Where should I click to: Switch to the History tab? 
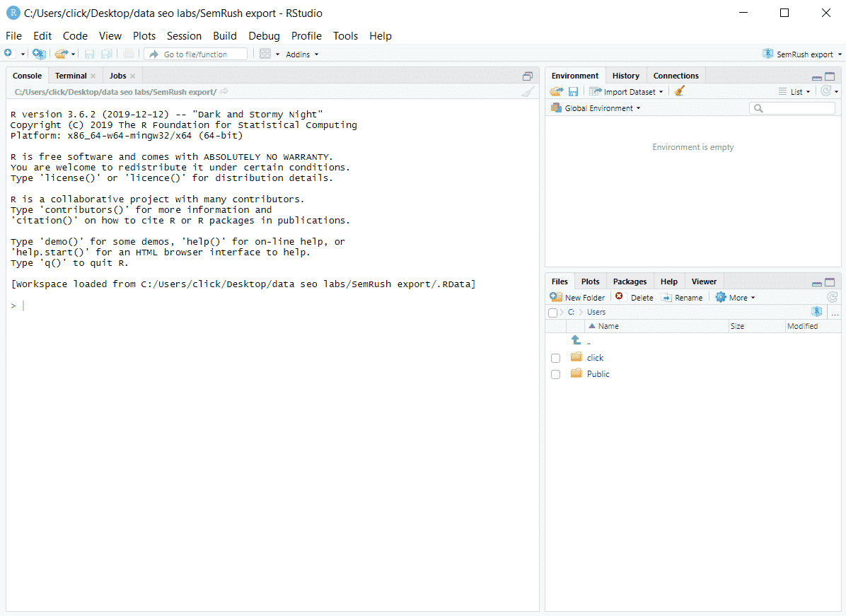(x=625, y=76)
